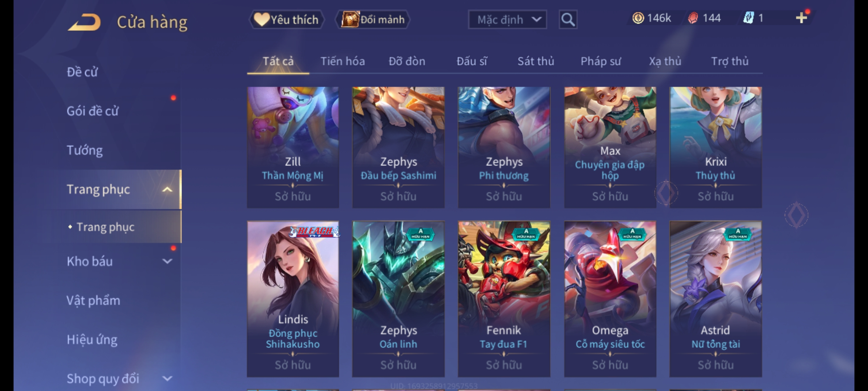
Task: Select the Sát thủ tab
Action: [536, 61]
